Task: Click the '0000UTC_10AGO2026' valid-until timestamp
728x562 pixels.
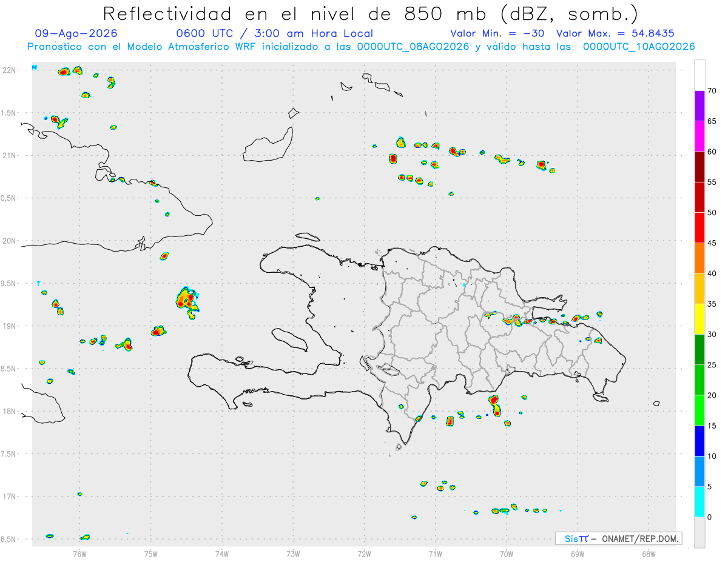Action: point(639,47)
